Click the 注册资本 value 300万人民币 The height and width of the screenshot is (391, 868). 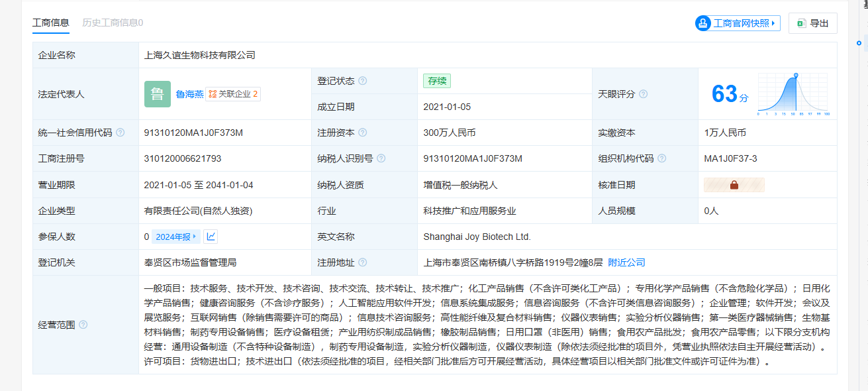pyautogui.click(x=450, y=133)
